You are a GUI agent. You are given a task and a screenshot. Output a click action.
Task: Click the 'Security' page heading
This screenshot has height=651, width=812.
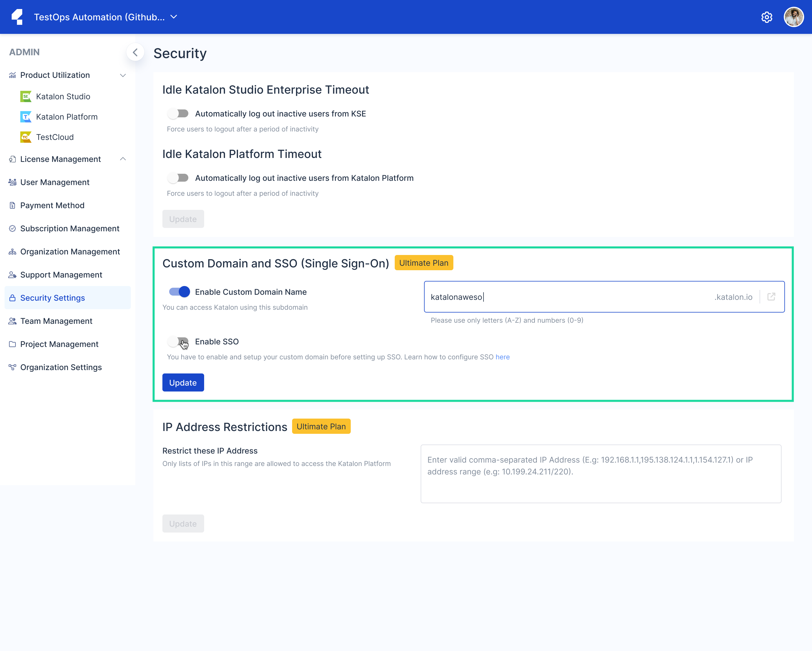tap(180, 53)
